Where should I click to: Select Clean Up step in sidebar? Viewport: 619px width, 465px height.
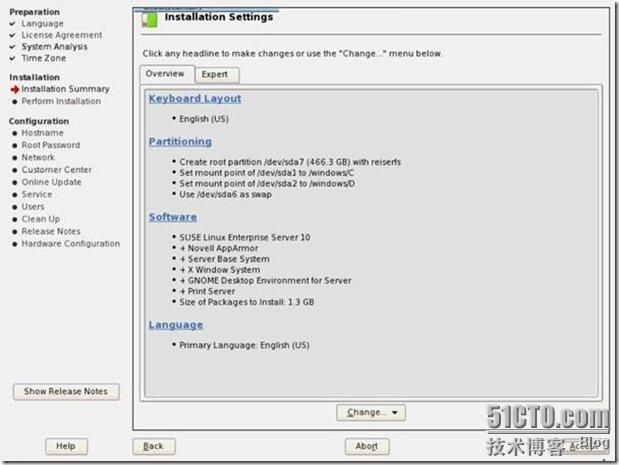tap(41, 219)
